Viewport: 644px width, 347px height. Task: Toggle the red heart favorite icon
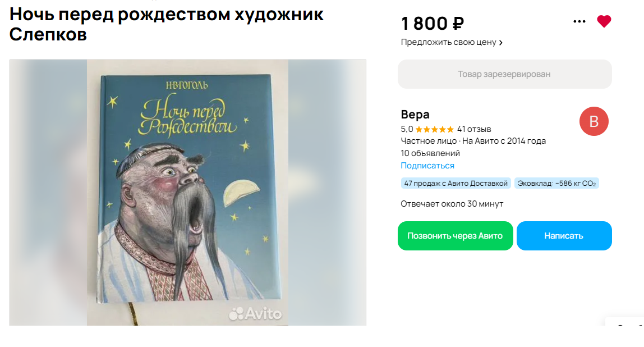[604, 21]
